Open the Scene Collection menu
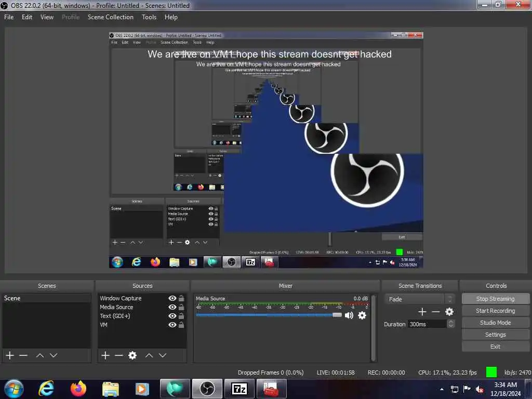532x399 pixels. 110,17
